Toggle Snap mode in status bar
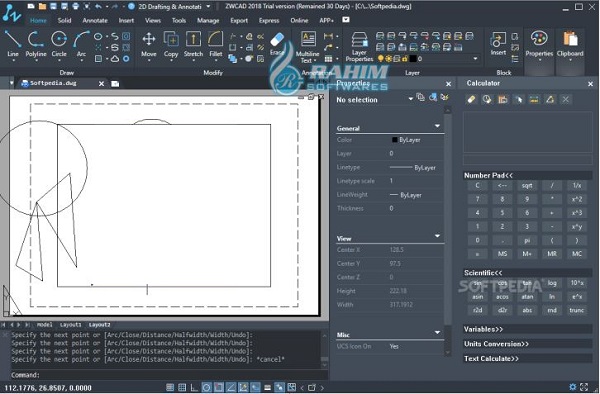600x394 pixels. [170, 387]
